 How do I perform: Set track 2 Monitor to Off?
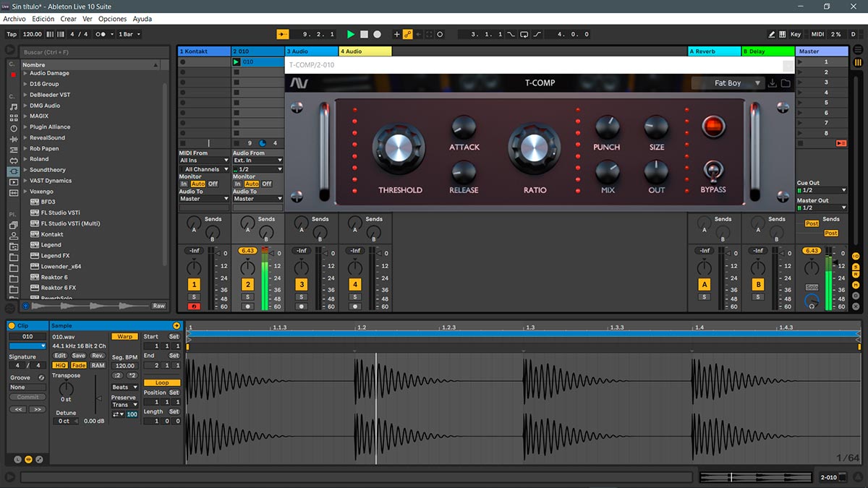point(266,184)
